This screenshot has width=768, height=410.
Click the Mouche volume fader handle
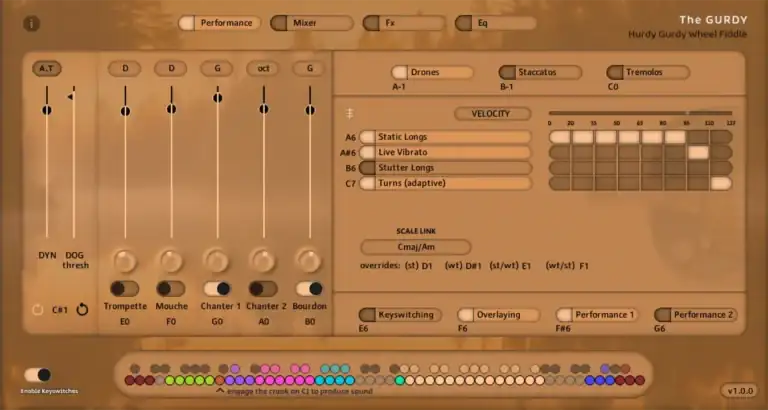click(x=171, y=109)
